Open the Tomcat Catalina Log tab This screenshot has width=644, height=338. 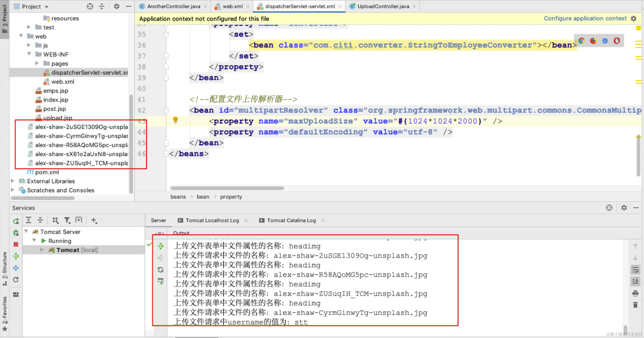click(291, 220)
